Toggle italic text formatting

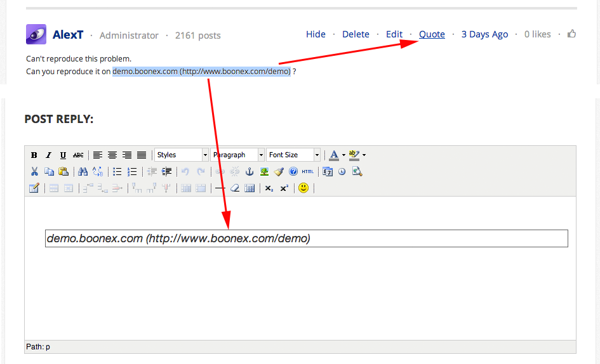(48, 155)
